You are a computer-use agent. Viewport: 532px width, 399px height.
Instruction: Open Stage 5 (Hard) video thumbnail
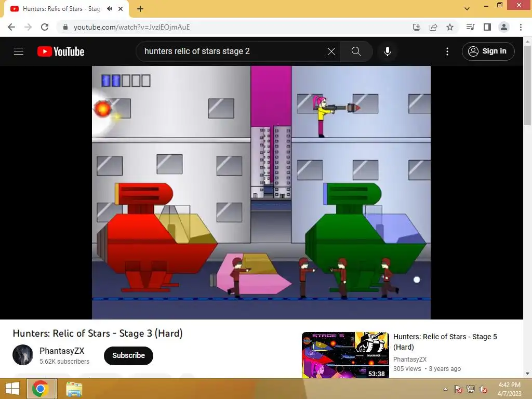345,355
